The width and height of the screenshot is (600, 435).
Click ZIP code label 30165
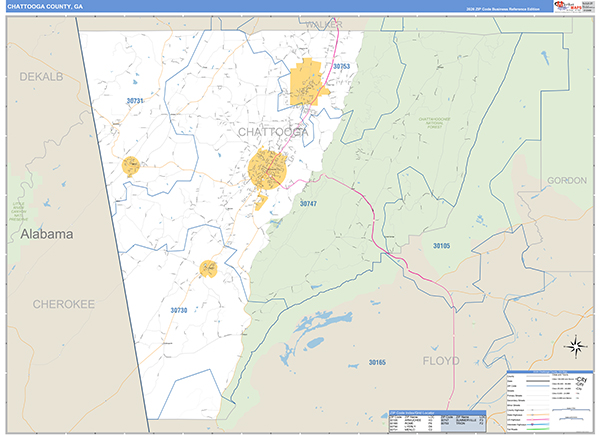click(377, 362)
